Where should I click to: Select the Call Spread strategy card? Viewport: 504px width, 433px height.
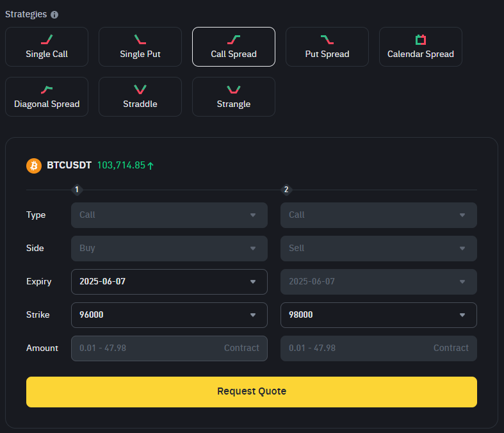tap(234, 47)
